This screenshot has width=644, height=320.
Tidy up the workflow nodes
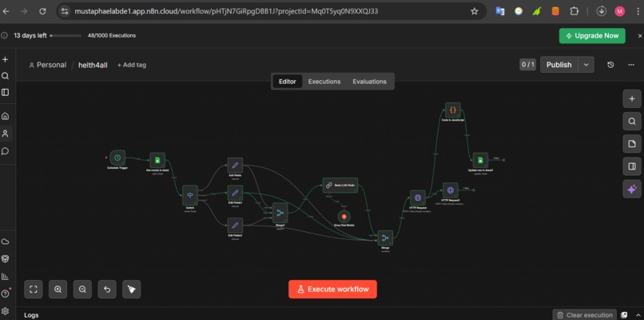[131, 289]
